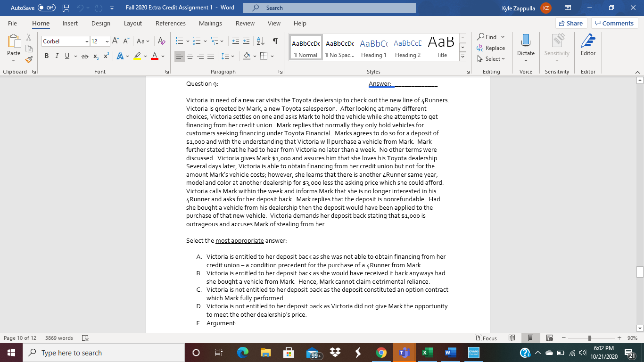Toggle strikethrough formatting
644x362 pixels.
point(85,56)
